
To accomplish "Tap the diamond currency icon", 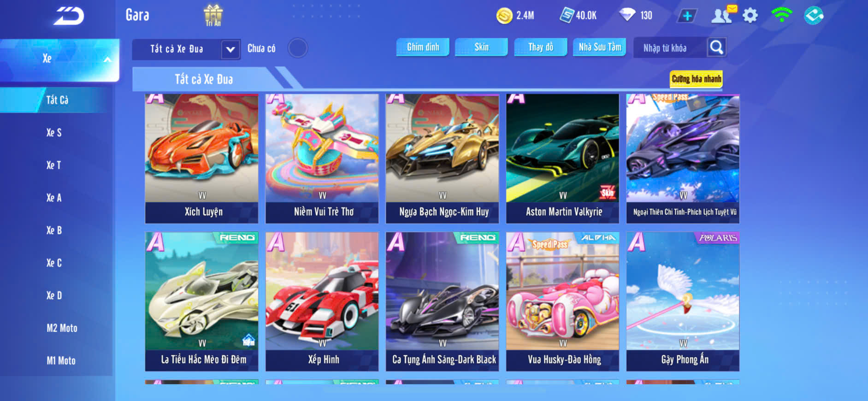I will pyautogui.click(x=627, y=15).
